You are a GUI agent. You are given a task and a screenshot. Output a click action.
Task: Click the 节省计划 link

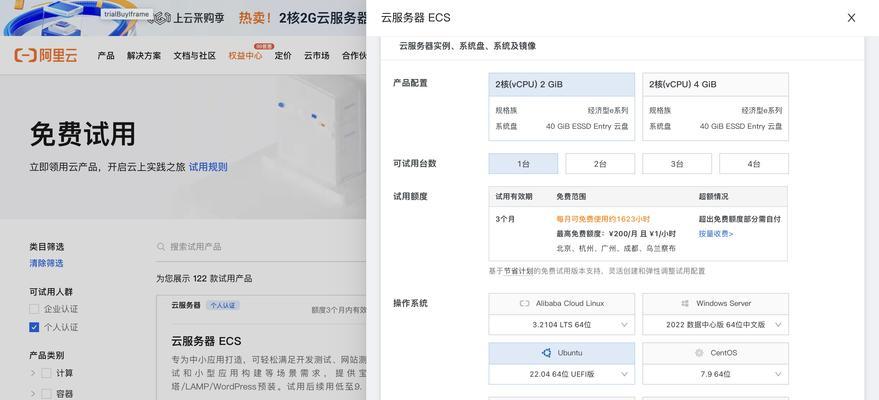pos(517,271)
